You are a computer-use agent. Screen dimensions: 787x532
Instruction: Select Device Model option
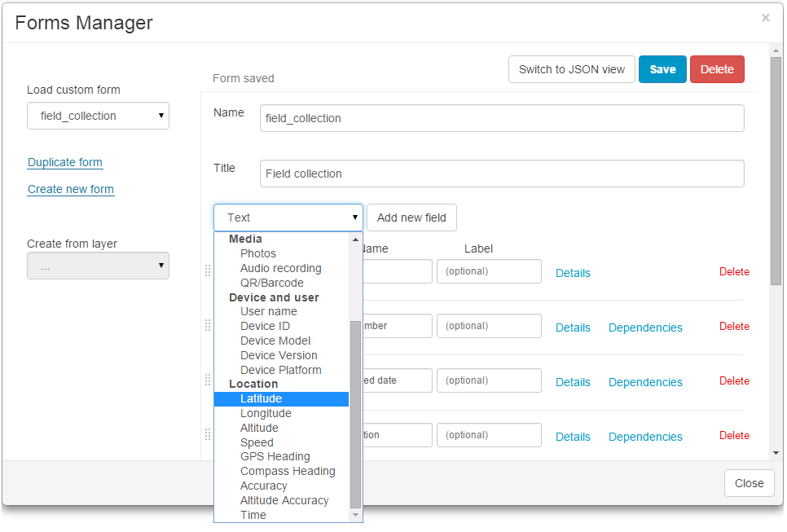[x=275, y=341]
